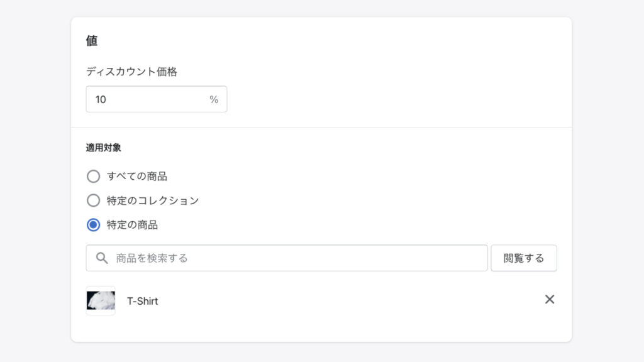Click the 商品を検索する search field

[287, 258]
